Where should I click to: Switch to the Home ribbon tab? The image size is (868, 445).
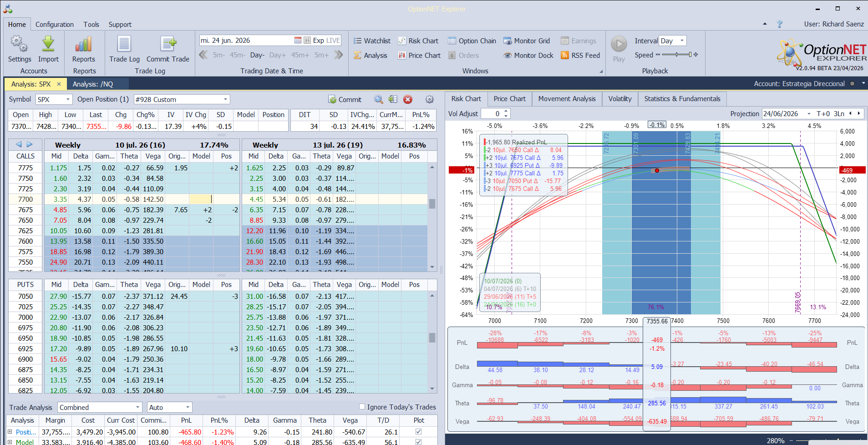click(17, 24)
